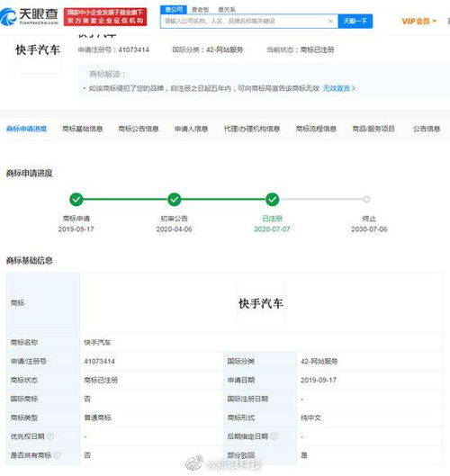Click the help icon beside 优先权日期
This screenshot has width=450, height=476.
click(x=50, y=436)
